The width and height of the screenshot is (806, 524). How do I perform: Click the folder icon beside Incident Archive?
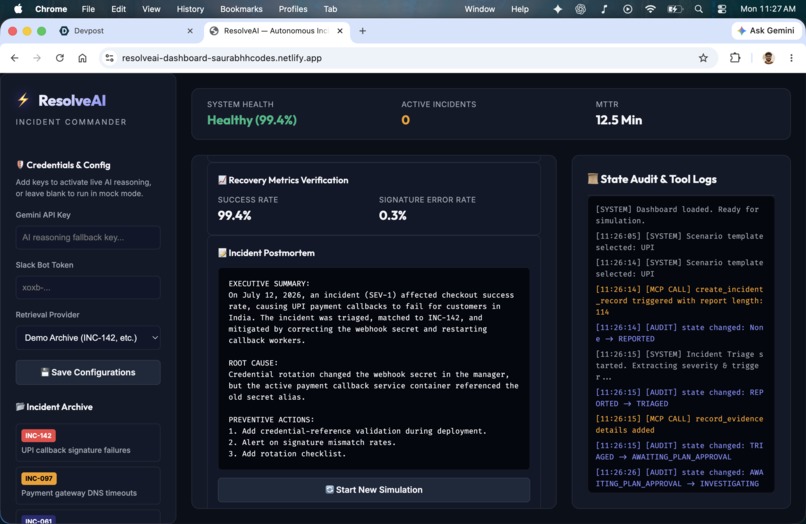[x=20, y=407]
